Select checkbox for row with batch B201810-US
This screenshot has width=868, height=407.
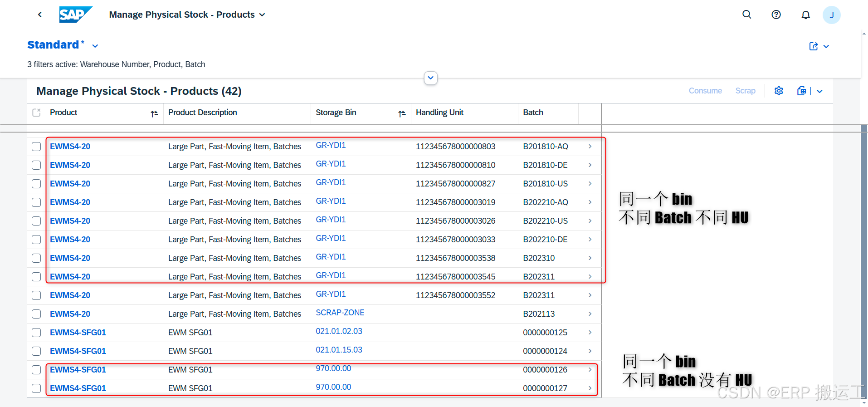click(36, 184)
